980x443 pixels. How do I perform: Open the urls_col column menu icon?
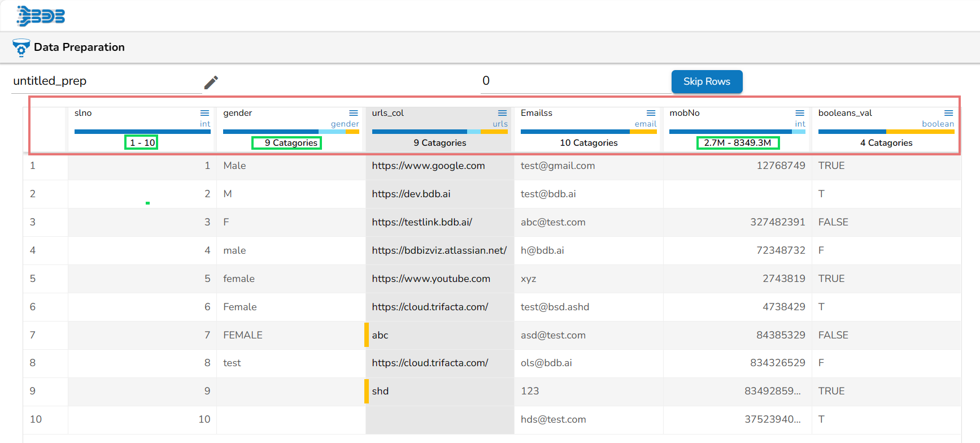[502, 114]
